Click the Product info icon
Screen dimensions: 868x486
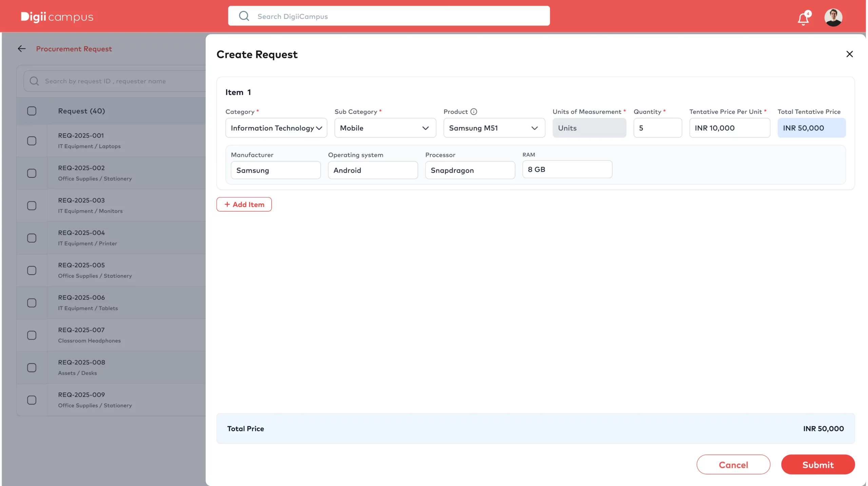[x=474, y=112]
